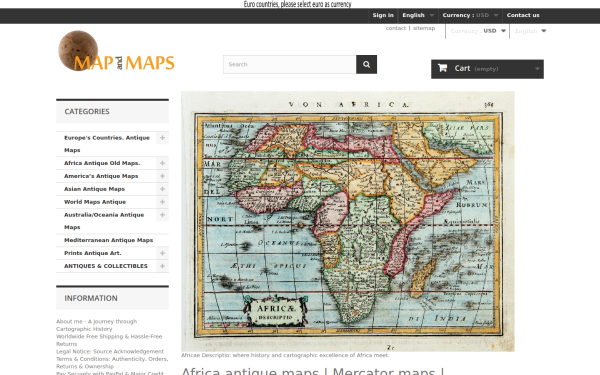This screenshot has height=375, width=600.
Task: Expand Asian Antique Maps plus icon
Action: 162,189
